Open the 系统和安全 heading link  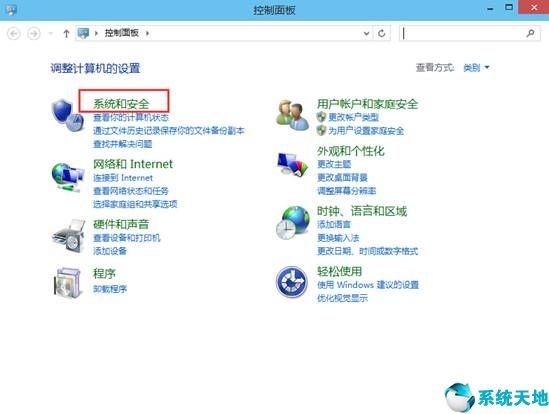click(121, 104)
